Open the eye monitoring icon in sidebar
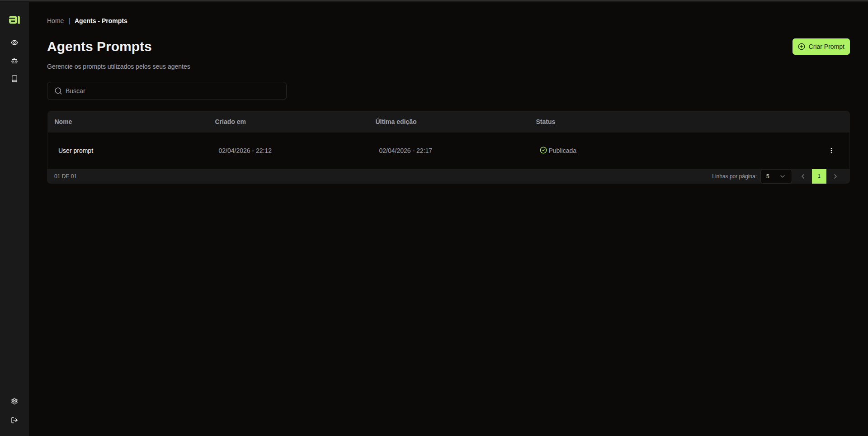This screenshot has width=868, height=436. point(14,43)
